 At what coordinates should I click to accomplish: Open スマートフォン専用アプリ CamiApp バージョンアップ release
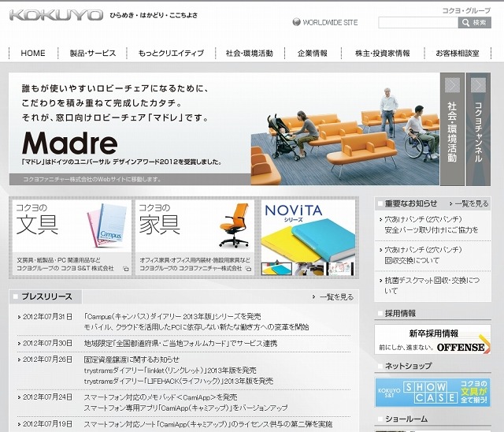(186, 408)
